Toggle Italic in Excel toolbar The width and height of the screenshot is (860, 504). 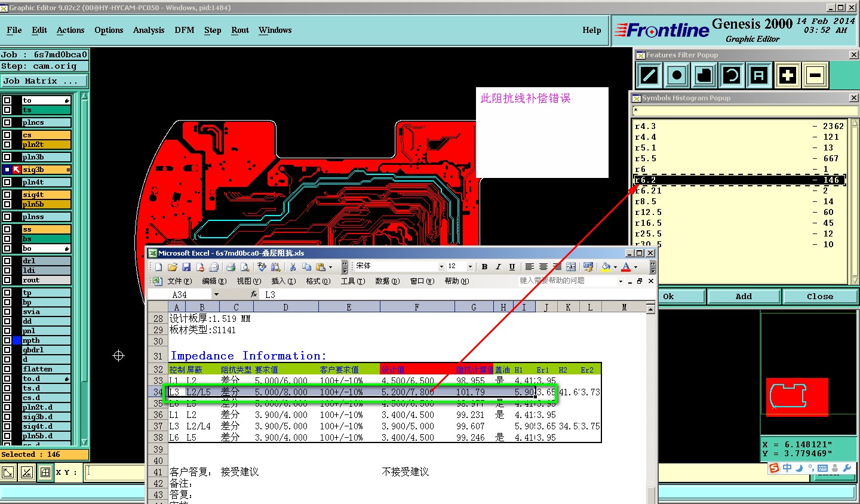point(498,267)
